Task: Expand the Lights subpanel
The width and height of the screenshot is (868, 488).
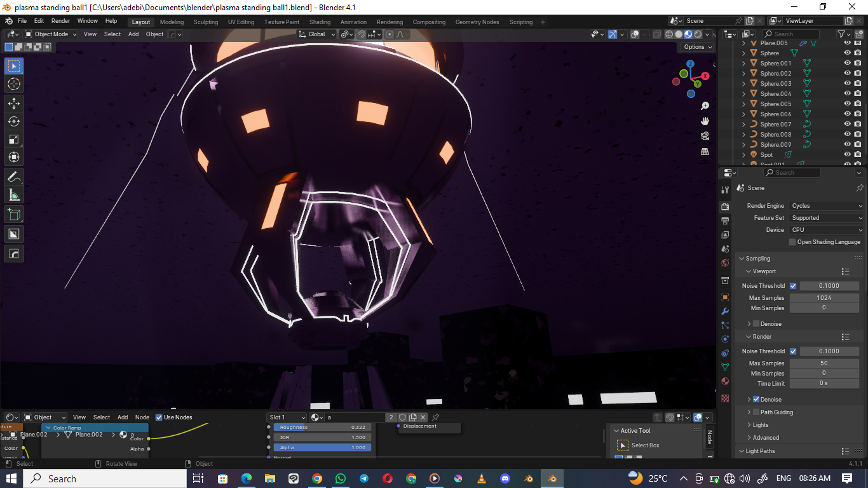Action: tap(750, 425)
